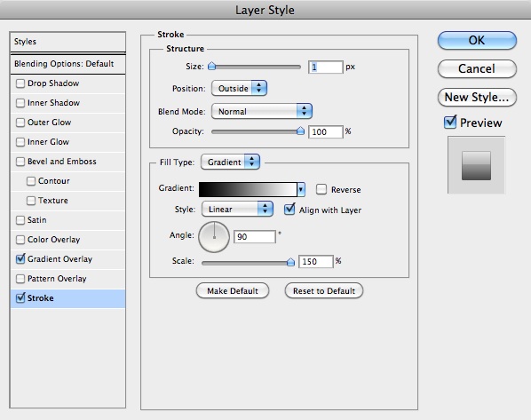Image resolution: width=531 pixels, height=420 pixels.
Task: Confirm with the OK button
Action: [x=477, y=40]
